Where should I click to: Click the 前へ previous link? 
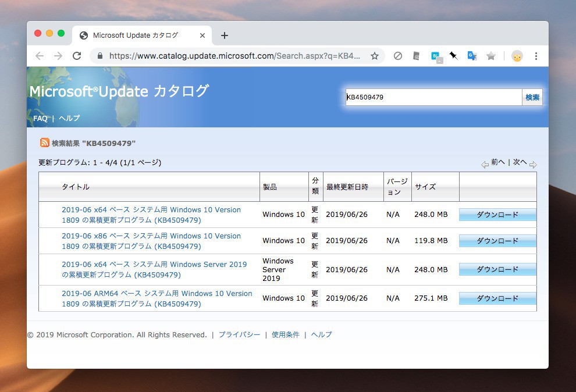498,162
